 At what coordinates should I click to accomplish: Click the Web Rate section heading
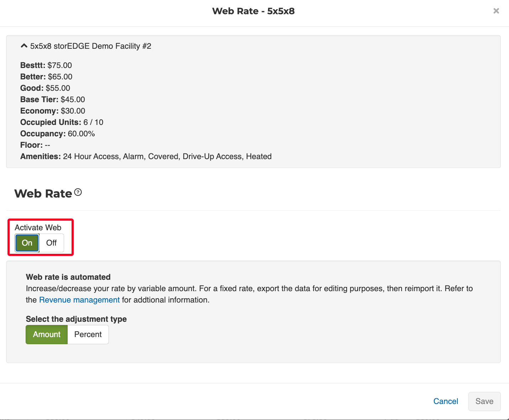pyautogui.click(x=43, y=194)
